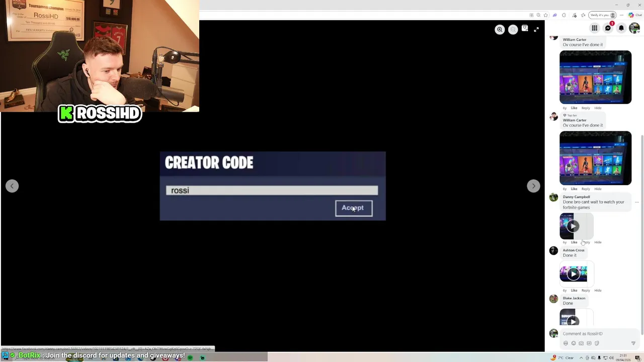The height and width of the screenshot is (362, 644).
Task: Open the weather widget showing 7°C Clear
Action: pyautogui.click(x=562, y=357)
